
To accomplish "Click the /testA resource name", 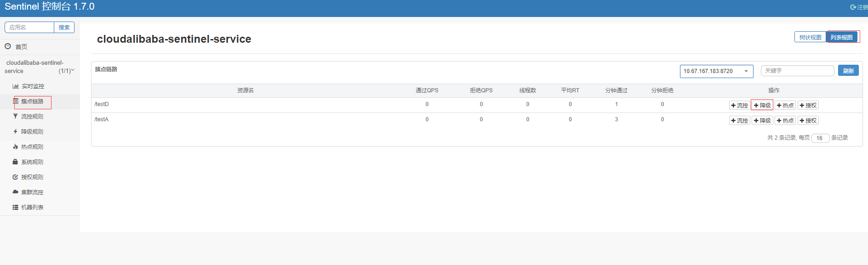I will click(x=102, y=119).
